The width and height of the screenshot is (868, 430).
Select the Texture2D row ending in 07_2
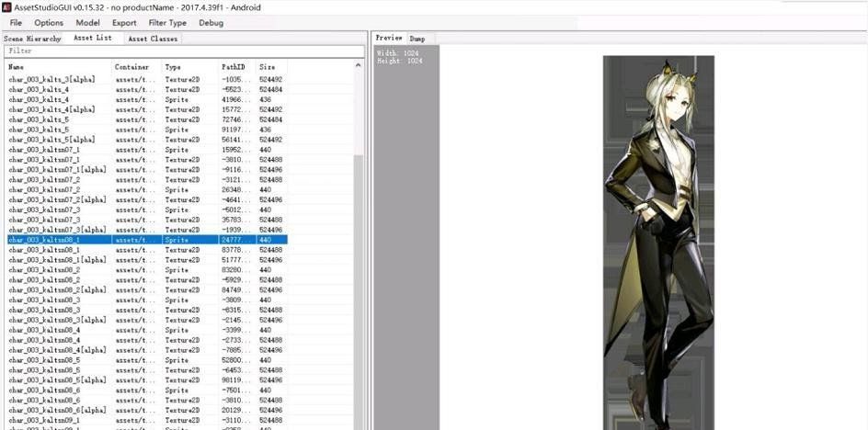pos(147,180)
